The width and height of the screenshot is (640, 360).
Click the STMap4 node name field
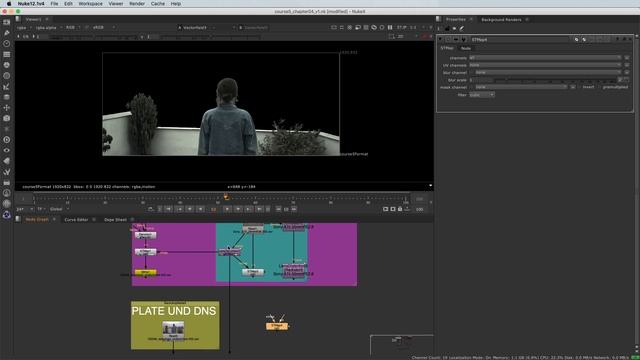click(x=520, y=40)
